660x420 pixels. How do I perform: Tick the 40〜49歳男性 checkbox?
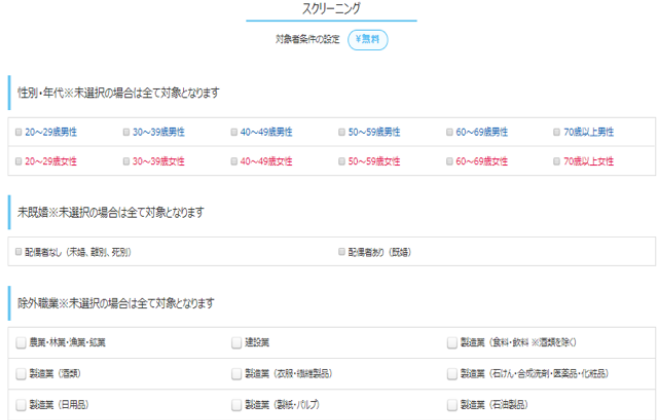click(233, 132)
